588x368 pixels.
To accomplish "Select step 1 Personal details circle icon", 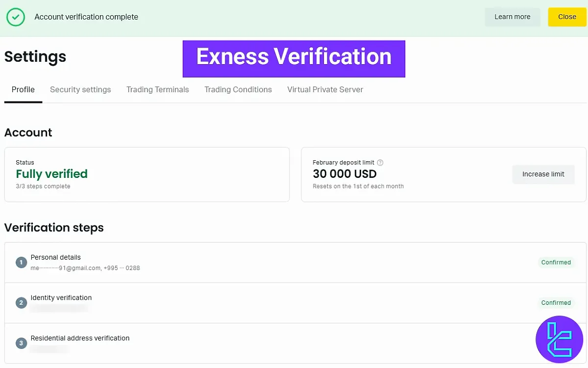I will (x=21, y=262).
